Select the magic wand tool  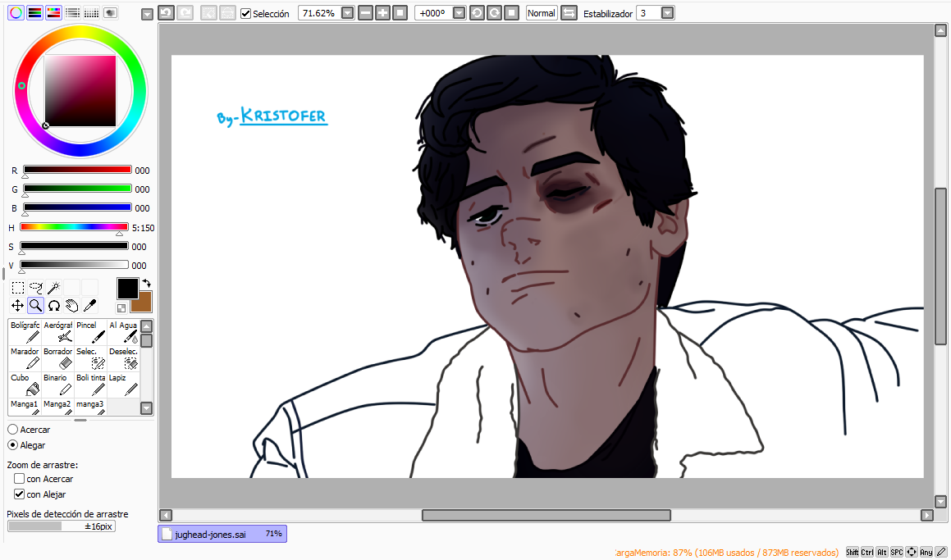[54, 287]
